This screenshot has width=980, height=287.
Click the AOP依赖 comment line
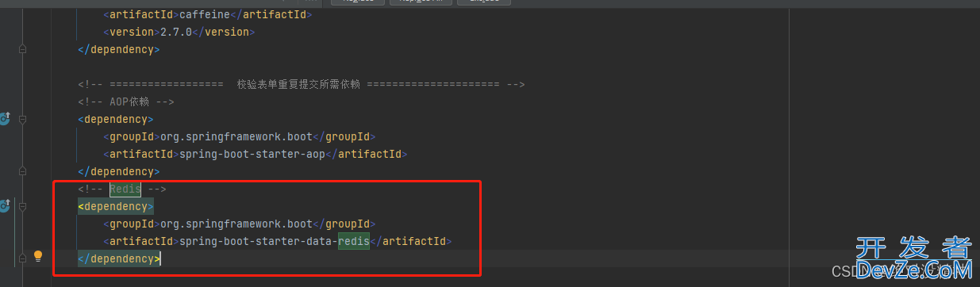[x=126, y=101]
